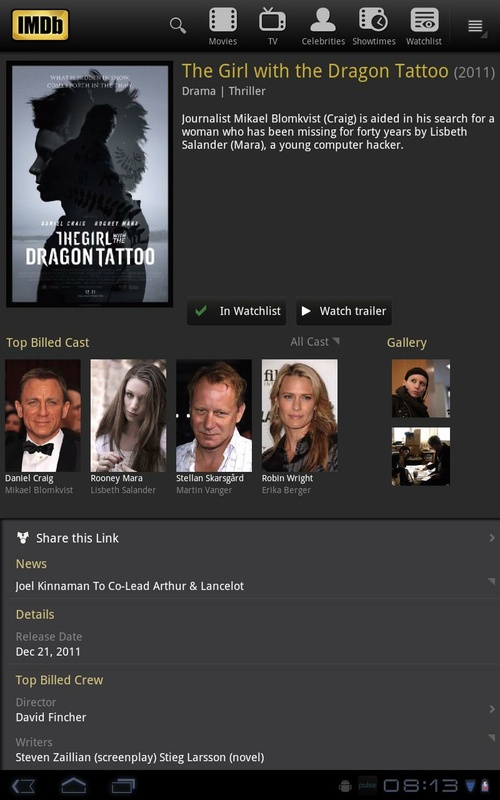Image resolution: width=500 pixels, height=800 pixels.
Task: Open the movie poster image
Action: point(90,184)
